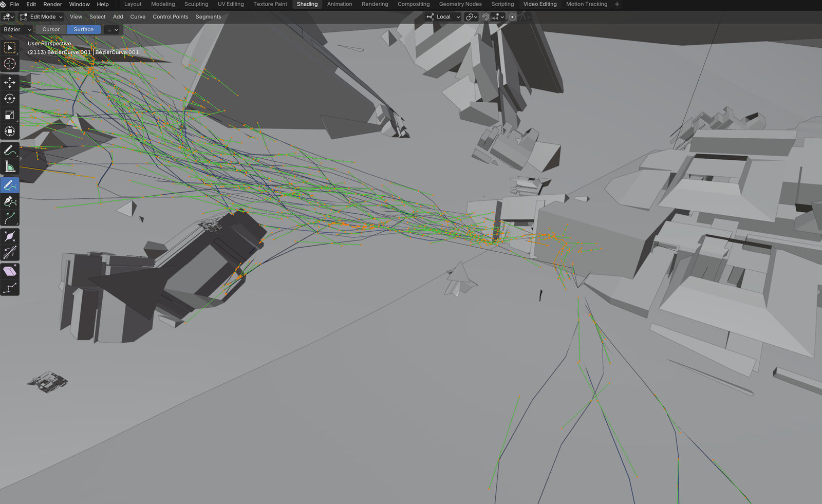This screenshot has height=504, width=822.
Task: Open the Help menu
Action: tap(103, 4)
